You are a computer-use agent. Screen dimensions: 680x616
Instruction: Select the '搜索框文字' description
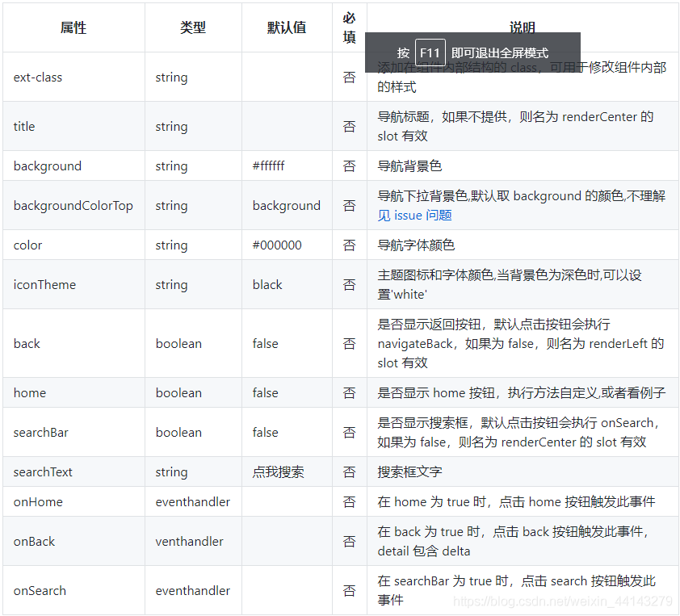(x=409, y=471)
